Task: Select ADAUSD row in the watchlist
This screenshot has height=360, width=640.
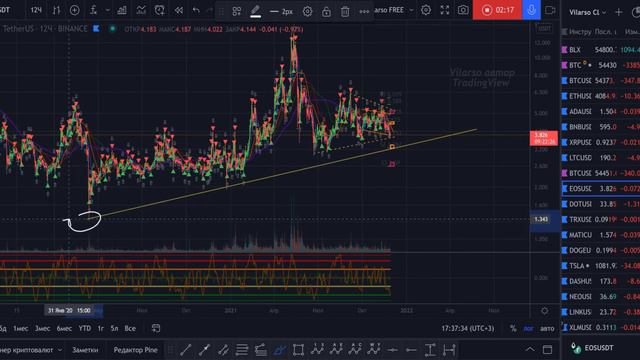Action: point(601,111)
